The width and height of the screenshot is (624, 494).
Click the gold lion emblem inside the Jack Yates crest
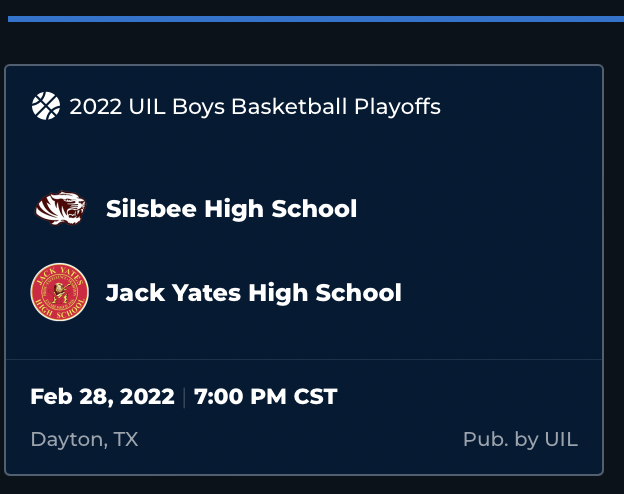point(60,293)
